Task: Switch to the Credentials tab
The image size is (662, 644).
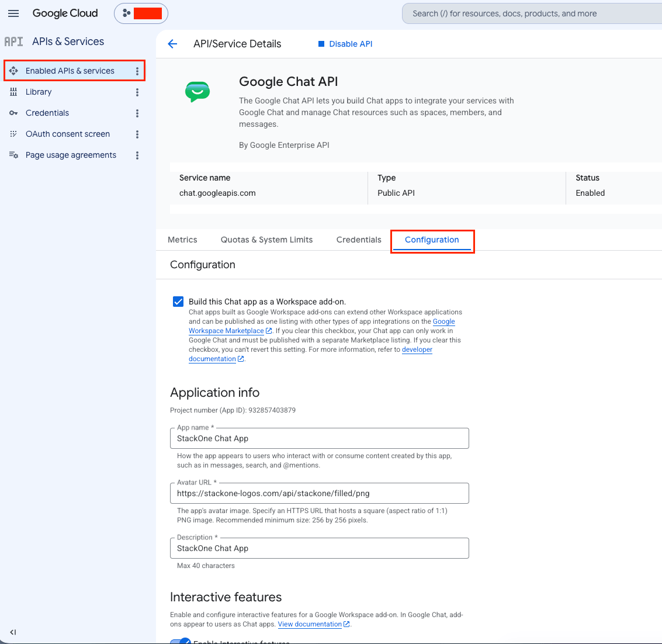Action: pyautogui.click(x=359, y=240)
